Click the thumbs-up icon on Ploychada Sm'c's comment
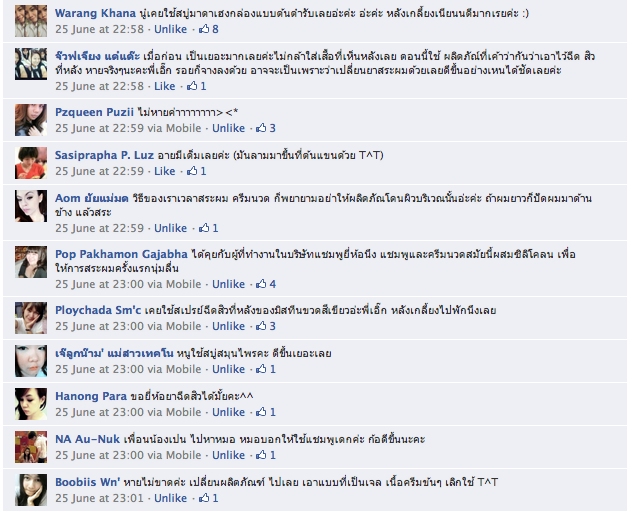 tap(261, 326)
